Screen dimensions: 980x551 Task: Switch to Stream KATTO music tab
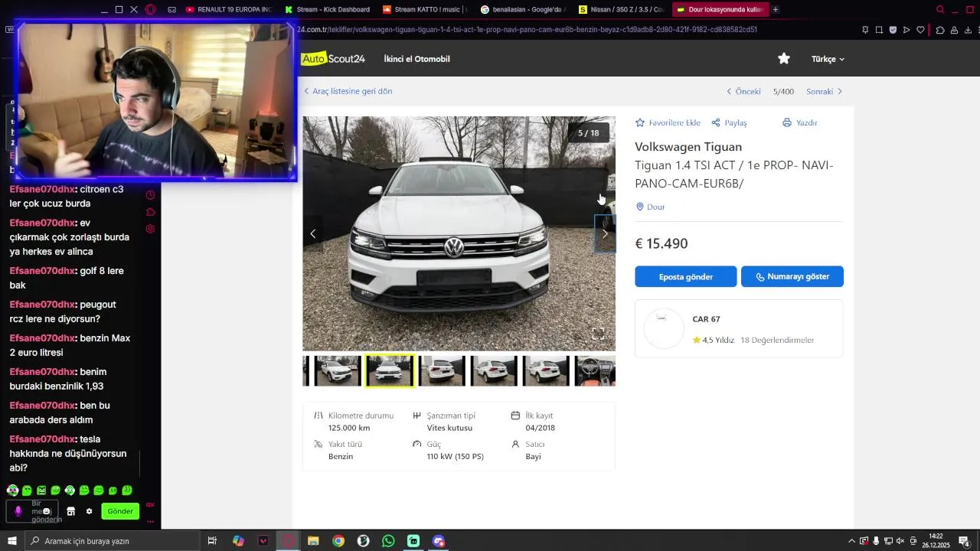click(426, 9)
